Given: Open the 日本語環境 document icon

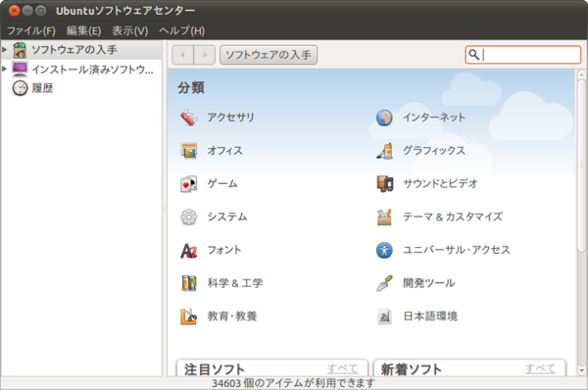Looking at the screenshot, I should (x=384, y=317).
